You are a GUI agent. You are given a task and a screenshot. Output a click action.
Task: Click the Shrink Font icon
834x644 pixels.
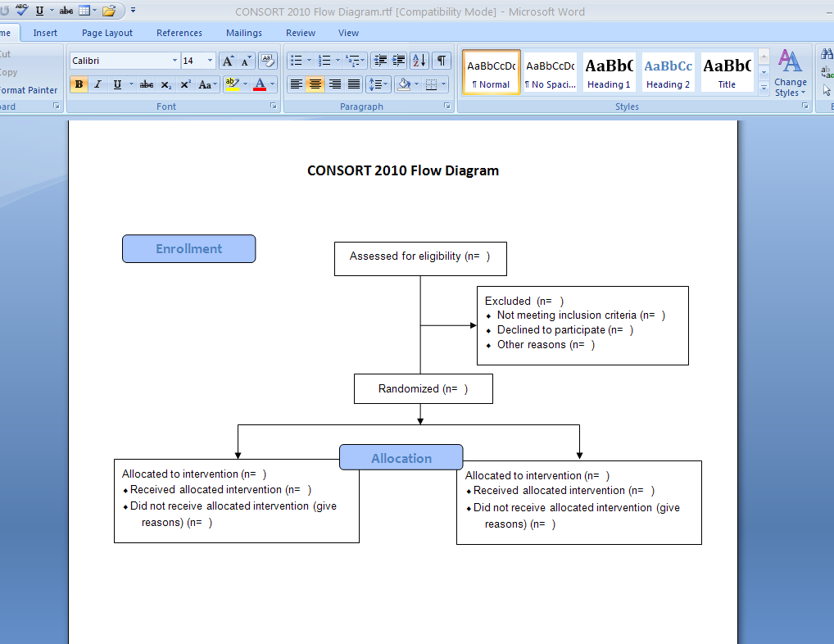(246, 61)
